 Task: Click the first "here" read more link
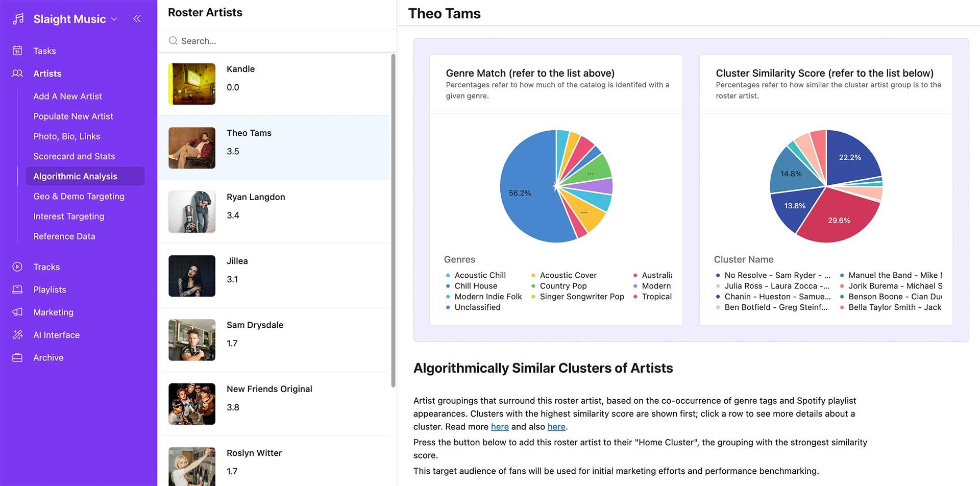(499, 427)
